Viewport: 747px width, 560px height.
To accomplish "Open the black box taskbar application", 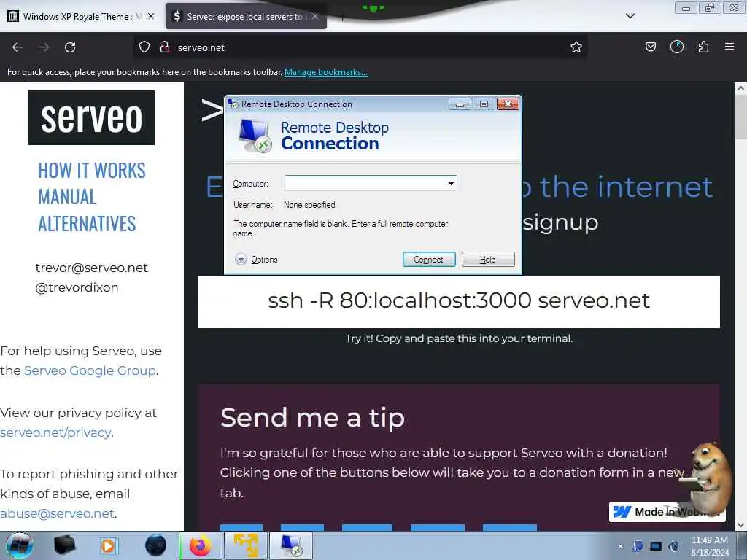I will click(x=65, y=545).
